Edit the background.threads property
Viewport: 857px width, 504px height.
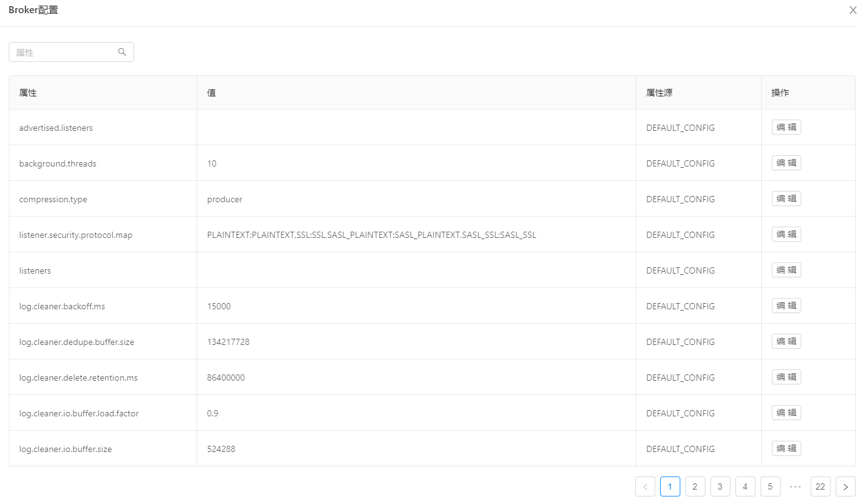[x=786, y=163]
